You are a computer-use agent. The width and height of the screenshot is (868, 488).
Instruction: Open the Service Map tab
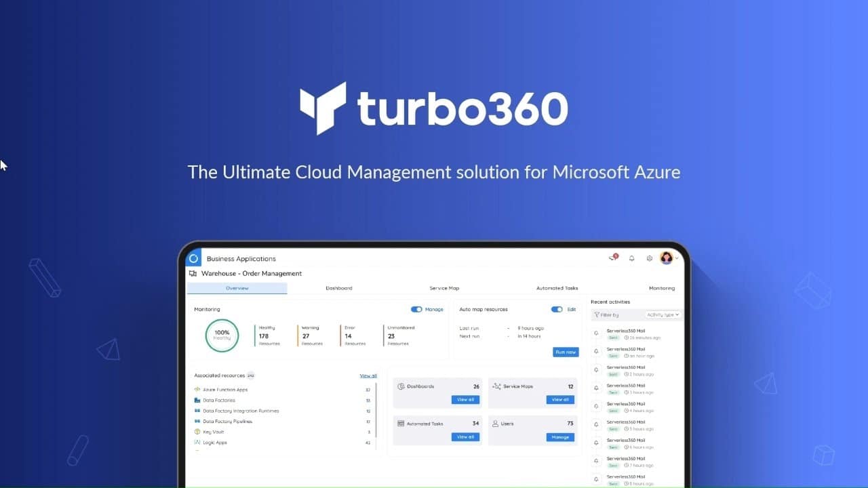444,288
